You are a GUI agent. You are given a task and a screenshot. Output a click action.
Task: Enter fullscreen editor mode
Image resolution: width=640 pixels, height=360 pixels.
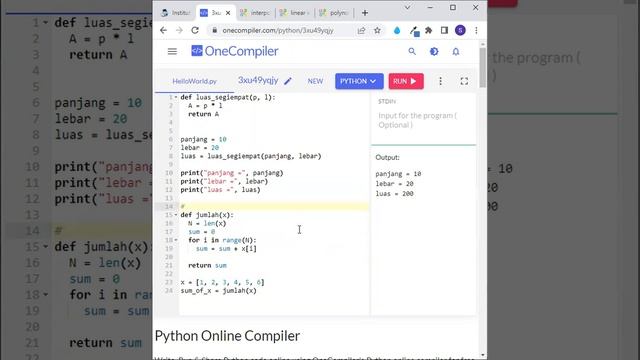464,81
